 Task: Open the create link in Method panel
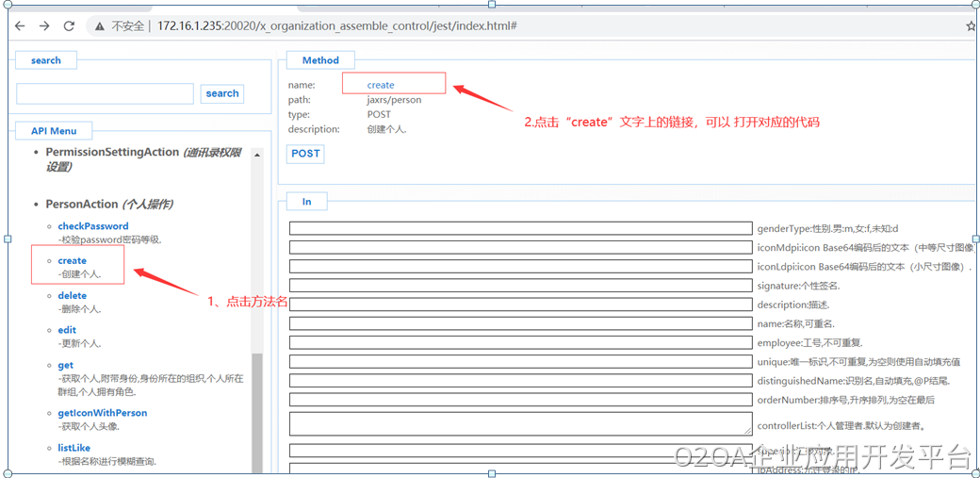pos(381,85)
